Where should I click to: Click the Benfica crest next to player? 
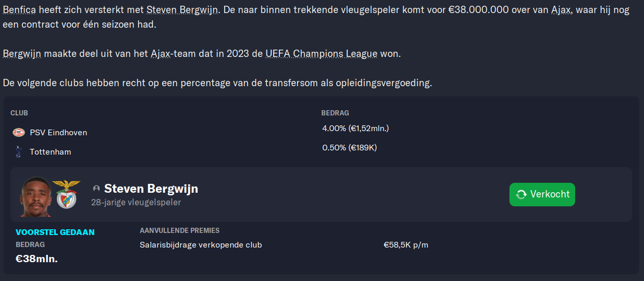point(66,194)
